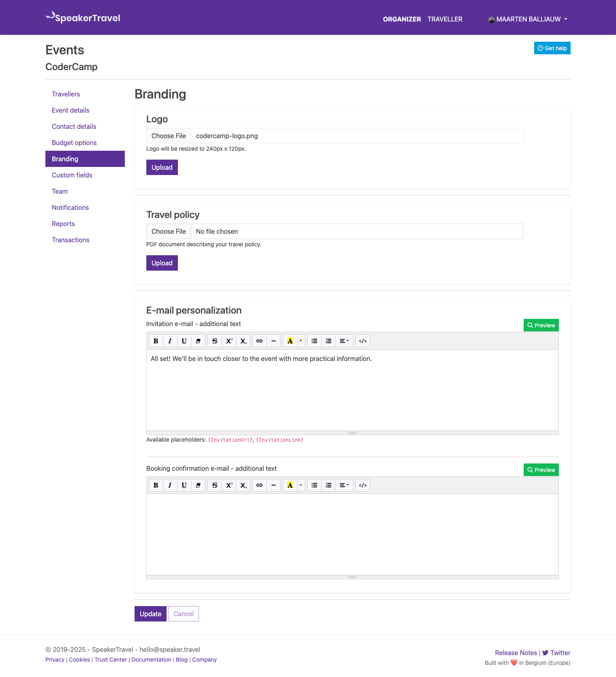Toggle strikethrough in booking confirmation editor

click(215, 485)
